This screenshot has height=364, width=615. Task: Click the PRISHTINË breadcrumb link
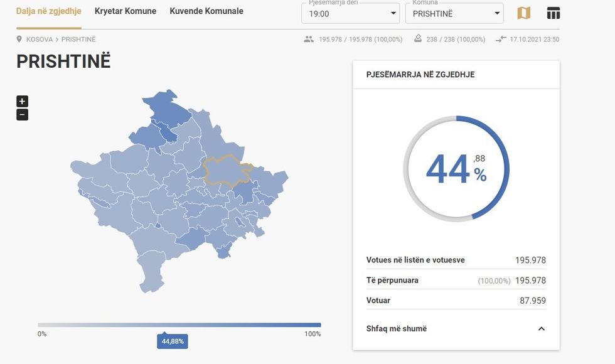pos(78,40)
